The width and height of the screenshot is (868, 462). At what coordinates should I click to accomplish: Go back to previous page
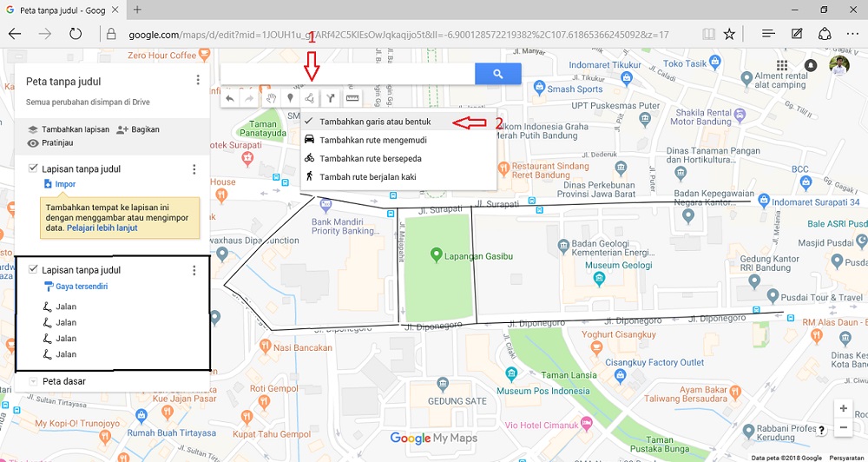pyautogui.click(x=15, y=34)
